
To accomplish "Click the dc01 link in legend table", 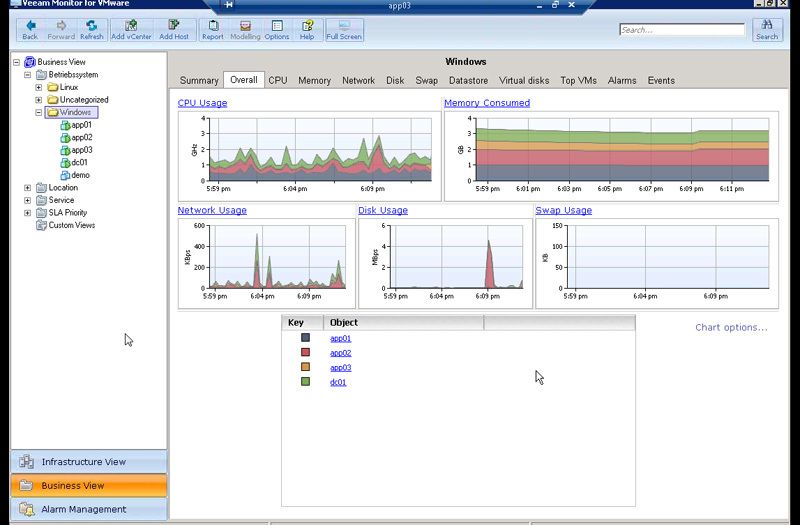I will click(x=338, y=382).
